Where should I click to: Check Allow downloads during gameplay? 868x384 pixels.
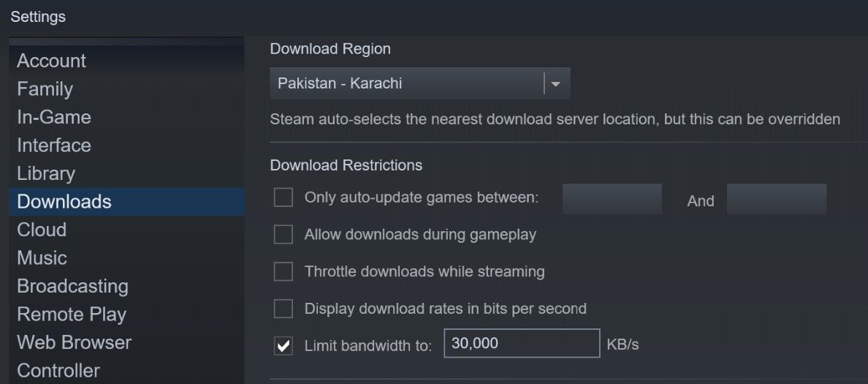point(283,235)
